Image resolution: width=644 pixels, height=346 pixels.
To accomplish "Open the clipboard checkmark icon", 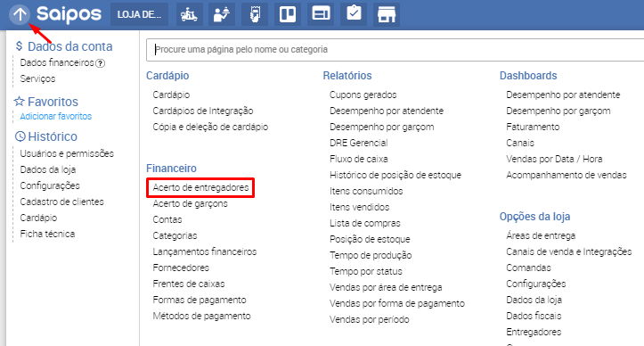I will [354, 14].
